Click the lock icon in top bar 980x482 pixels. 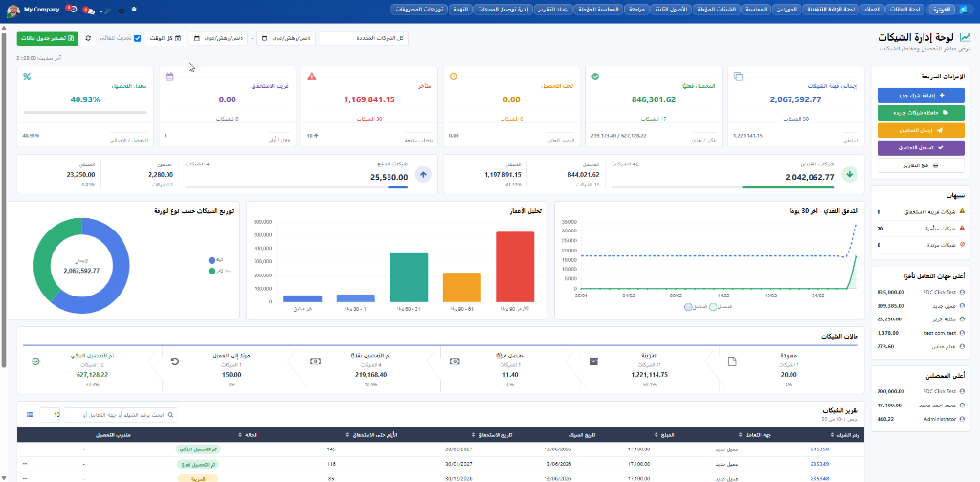point(134,10)
